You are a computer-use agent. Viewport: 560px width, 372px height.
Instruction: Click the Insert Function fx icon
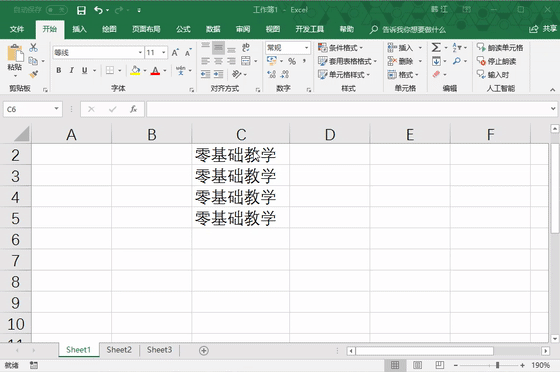click(x=133, y=109)
